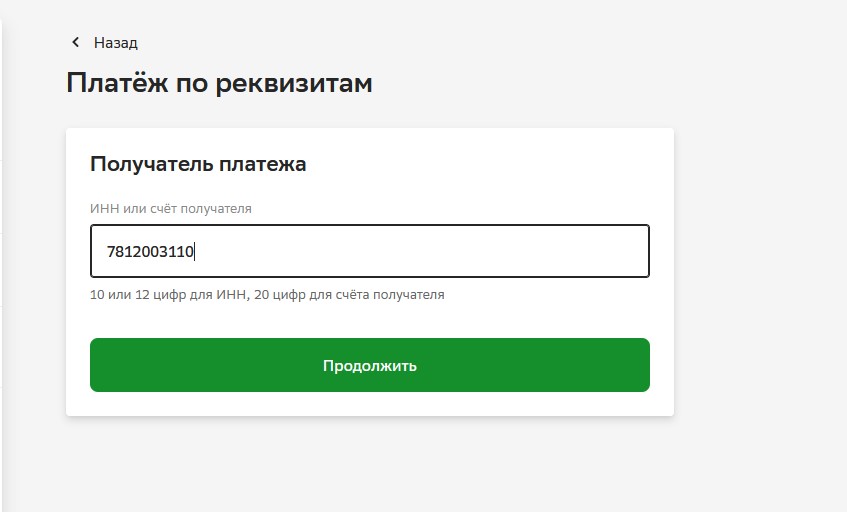The width and height of the screenshot is (847, 512).
Task: Click the back chevron arrow icon
Action: point(76,42)
